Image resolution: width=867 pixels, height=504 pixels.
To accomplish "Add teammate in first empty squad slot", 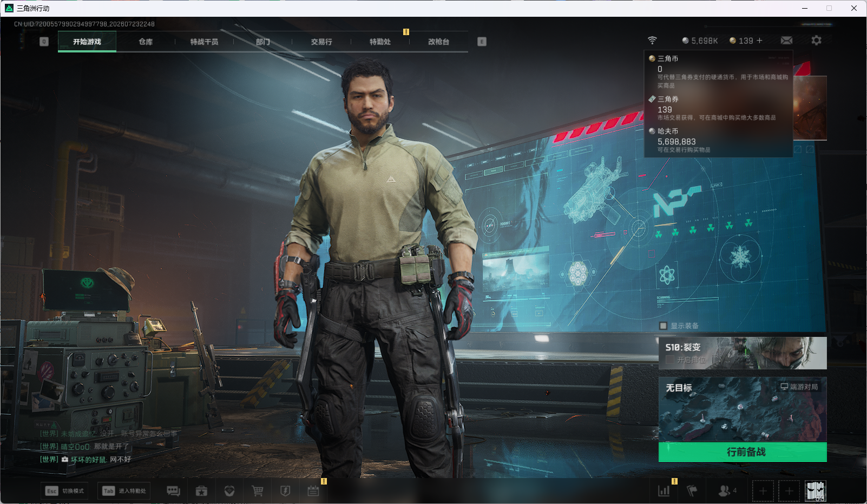I will coord(763,491).
